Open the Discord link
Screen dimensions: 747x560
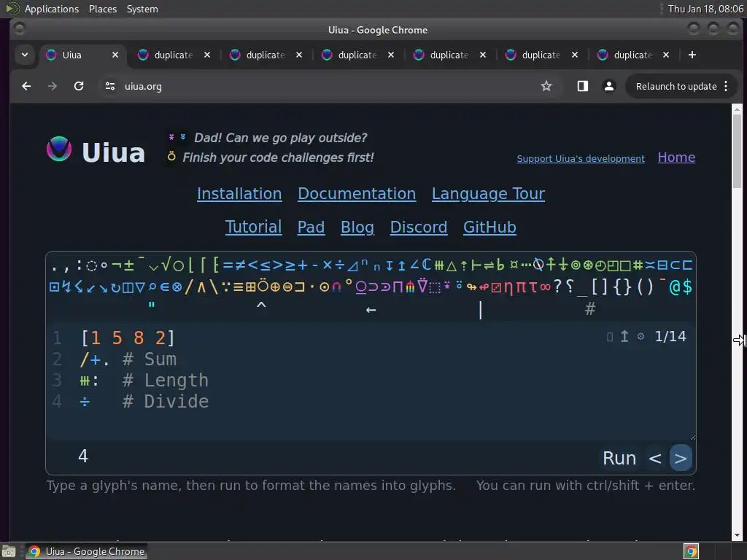click(419, 227)
